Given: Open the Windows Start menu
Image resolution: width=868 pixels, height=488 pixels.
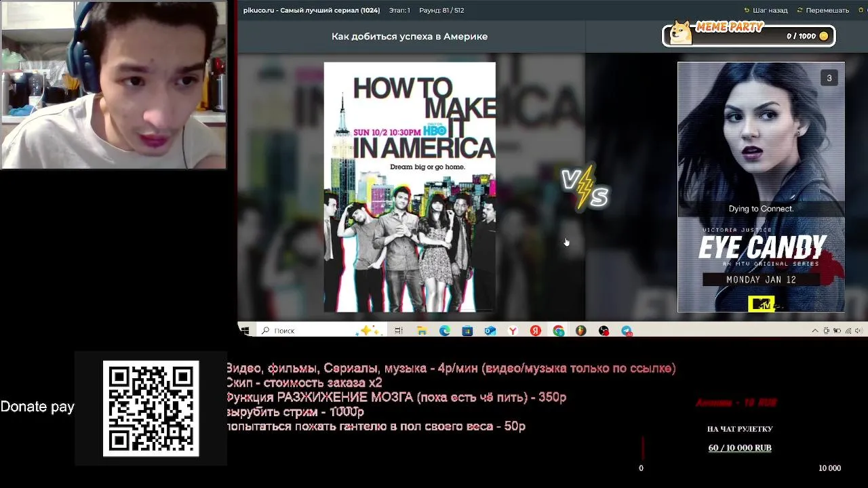Looking at the screenshot, I should pos(245,330).
